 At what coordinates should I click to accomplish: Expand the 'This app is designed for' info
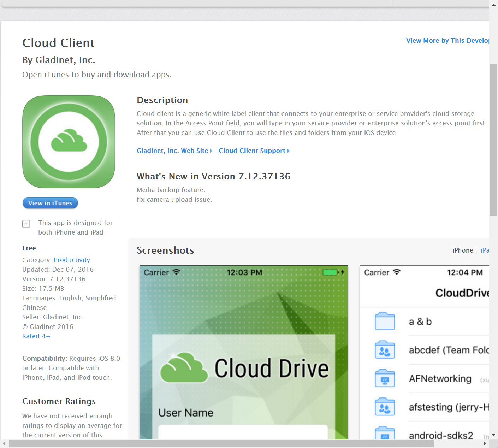tap(26, 224)
